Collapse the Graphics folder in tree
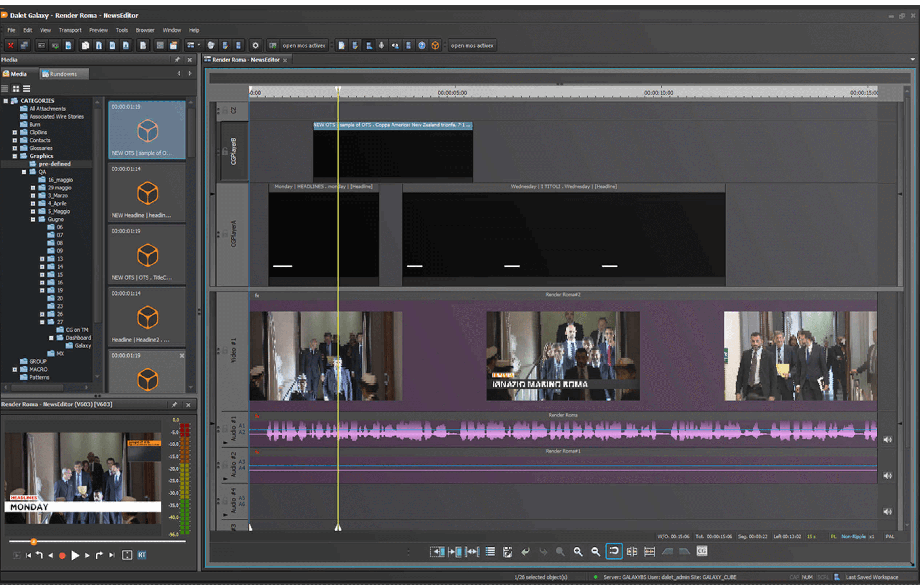 click(x=14, y=156)
